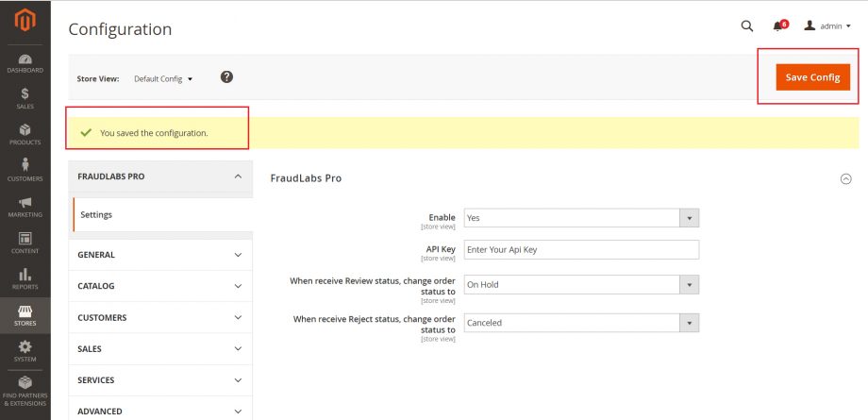The width and height of the screenshot is (868, 420).
Task: Click the Magento logo icon
Action: tap(25, 21)
